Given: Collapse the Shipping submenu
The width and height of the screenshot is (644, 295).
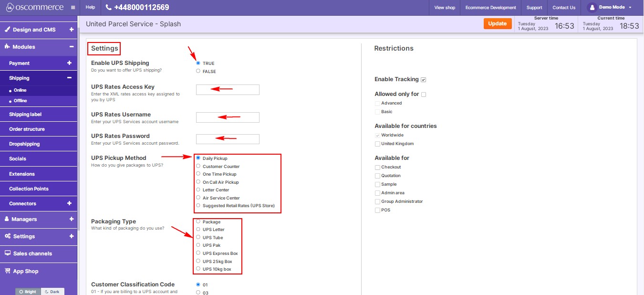Looking at the screenshot, I should point(69,78).
